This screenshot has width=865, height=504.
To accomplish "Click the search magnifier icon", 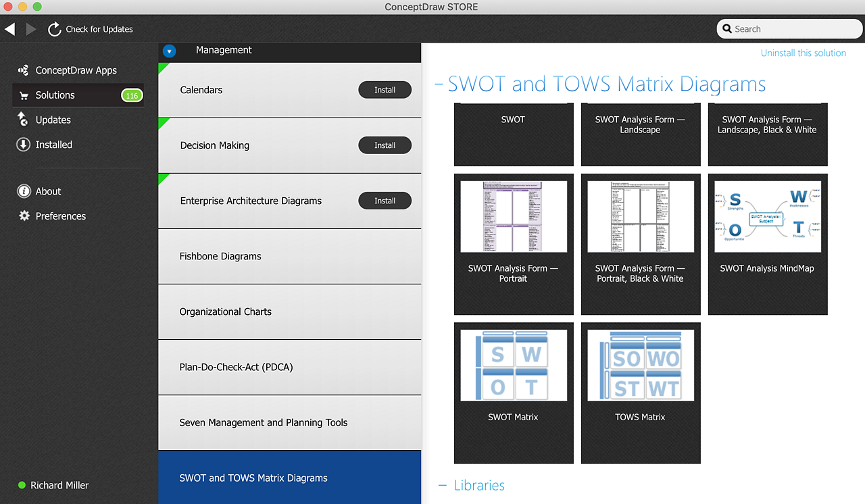I will (727, 29).
